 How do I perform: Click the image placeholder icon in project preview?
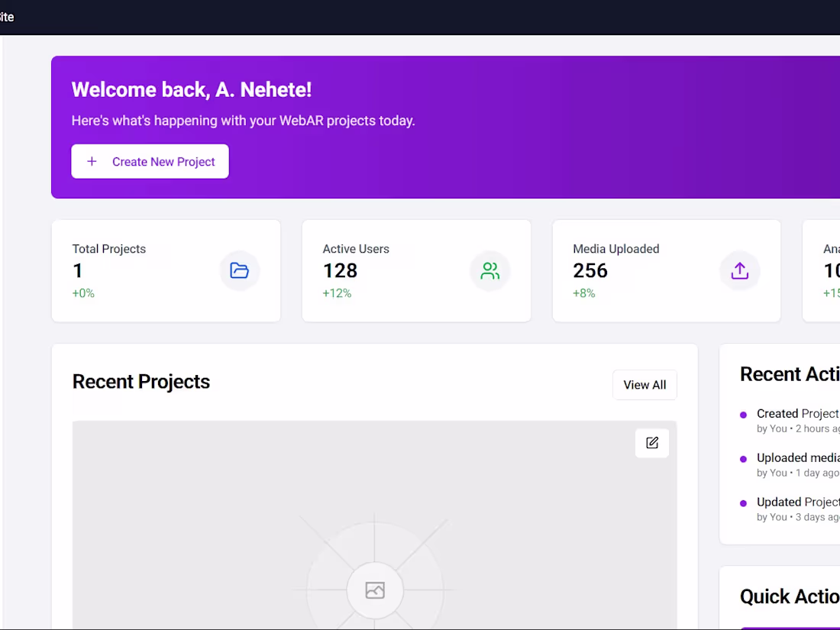pyautogui.click(x=374, y=590)
